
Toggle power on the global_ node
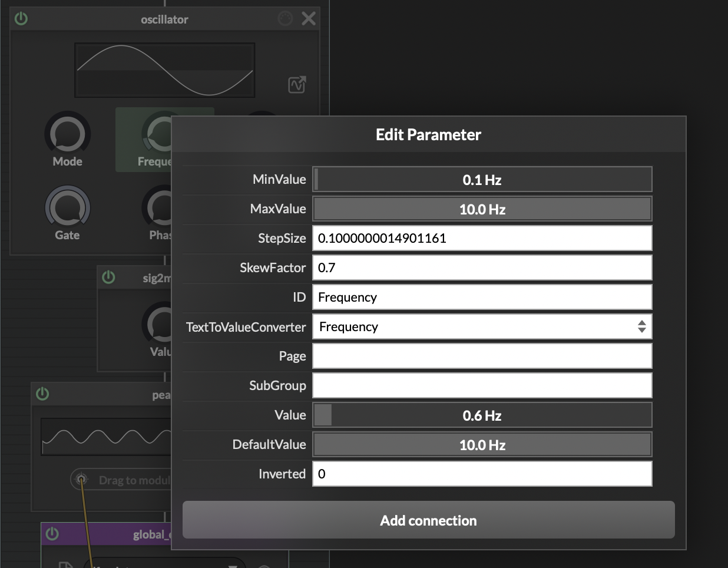52,534
